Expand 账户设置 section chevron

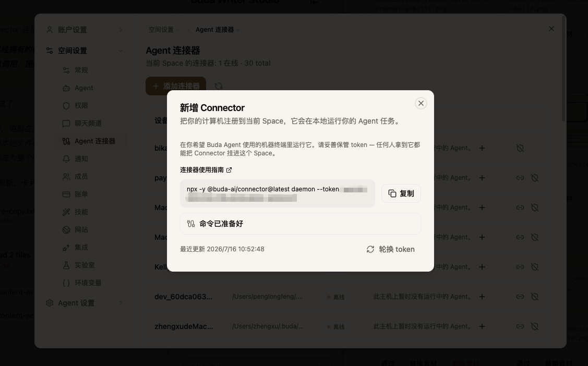121,30
